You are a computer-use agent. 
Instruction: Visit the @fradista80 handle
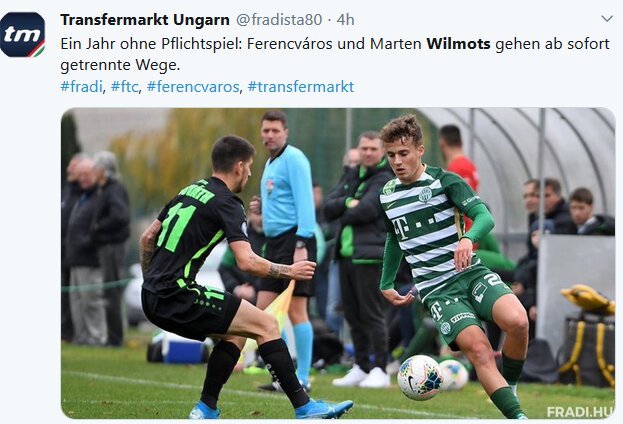pyautogui.click(x=279, y=19)
